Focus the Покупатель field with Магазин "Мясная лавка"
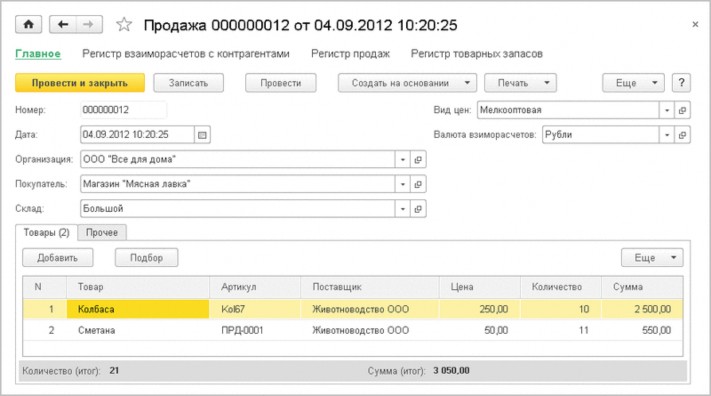This screenshot has height=396, width=711. tap(238, 184)
